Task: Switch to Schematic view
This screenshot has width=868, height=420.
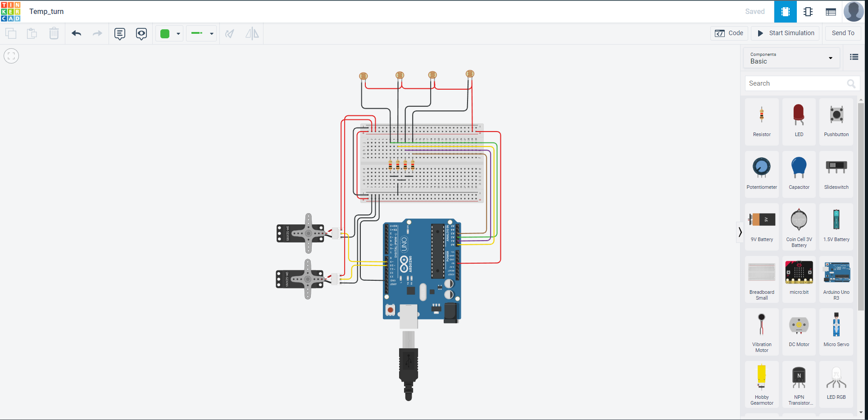Action: click(808, 12)
